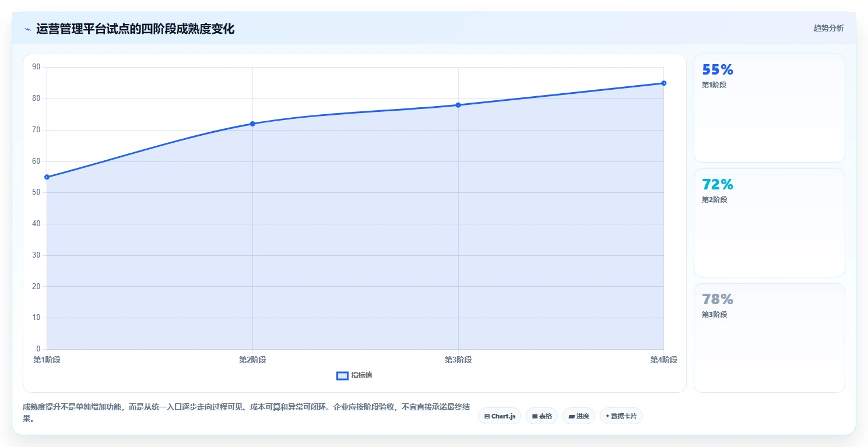Screen dimensions: 868x447
Task: Click the 90 y-axis tick label
Action: tap(36, 67)
